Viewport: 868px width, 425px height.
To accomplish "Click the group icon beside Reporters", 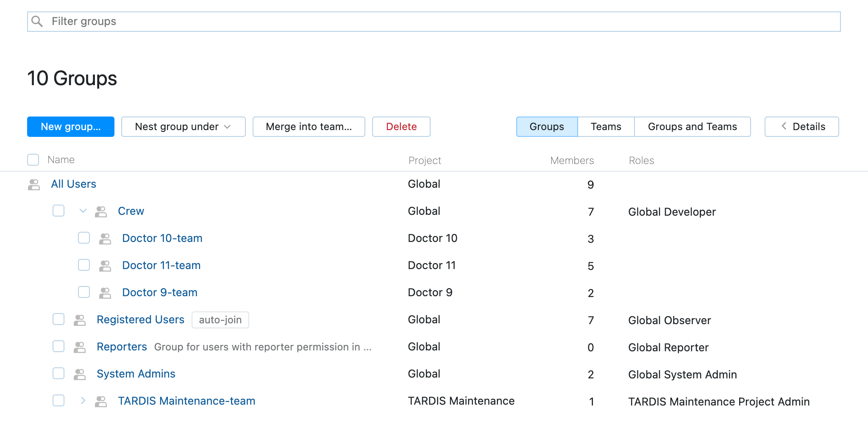I will tap(79, 347).
